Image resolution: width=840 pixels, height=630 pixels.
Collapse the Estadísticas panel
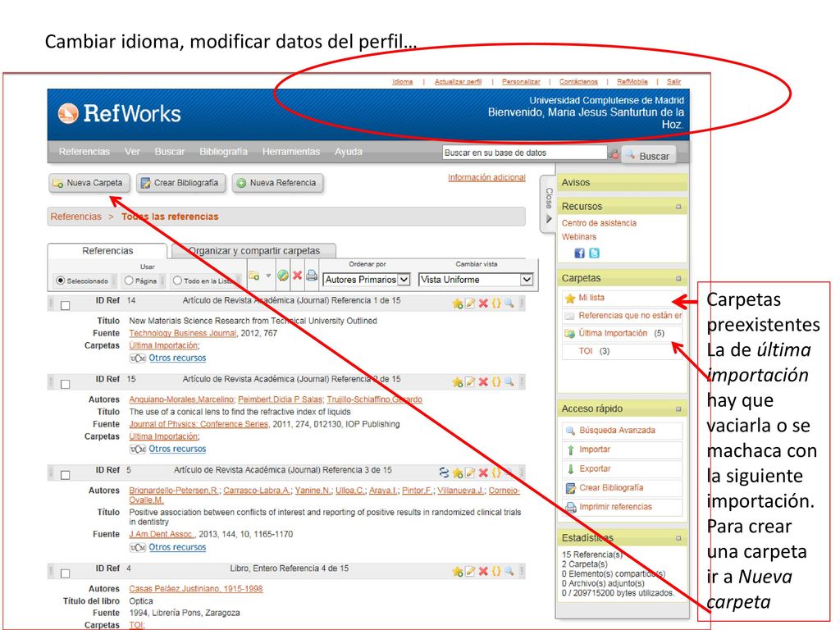point(678,538)
